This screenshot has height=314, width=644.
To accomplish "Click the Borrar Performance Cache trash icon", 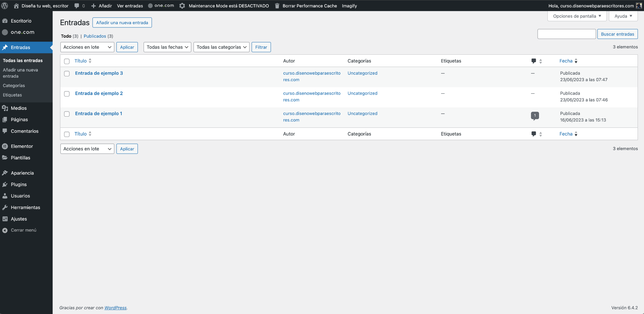I will pyautogui.click(x=277, y=6).
